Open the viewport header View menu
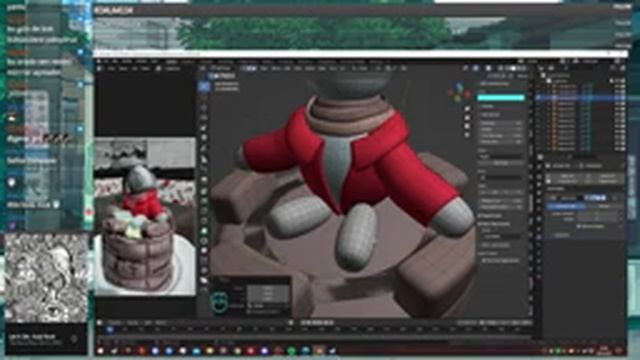This screenshot has height=360, width=640. click(x=264, y=68)
